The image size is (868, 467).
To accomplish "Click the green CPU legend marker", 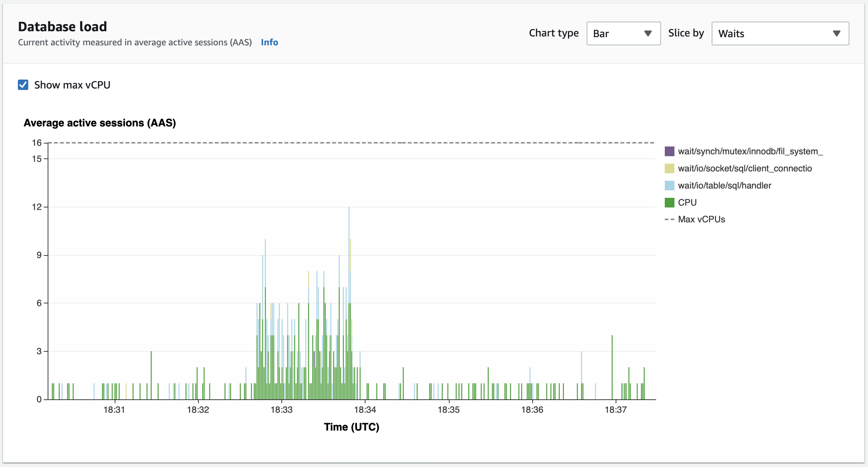I will pos(669,202).
